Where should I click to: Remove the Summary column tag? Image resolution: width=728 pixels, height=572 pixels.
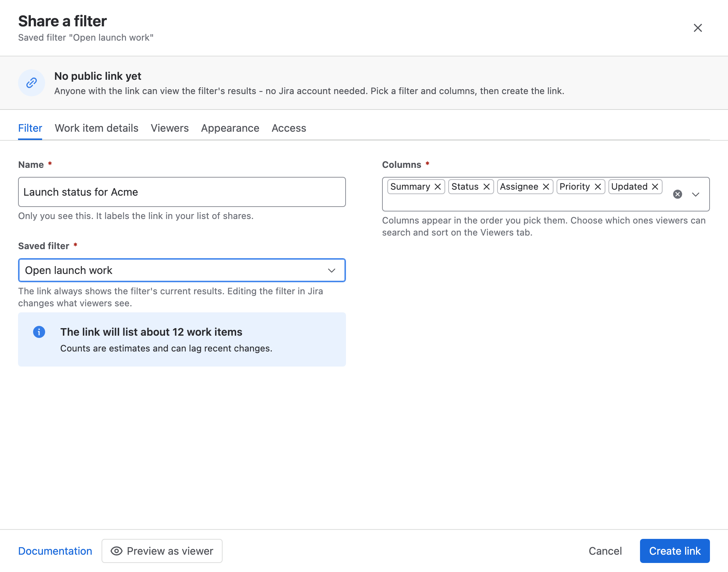pos(438,187)
